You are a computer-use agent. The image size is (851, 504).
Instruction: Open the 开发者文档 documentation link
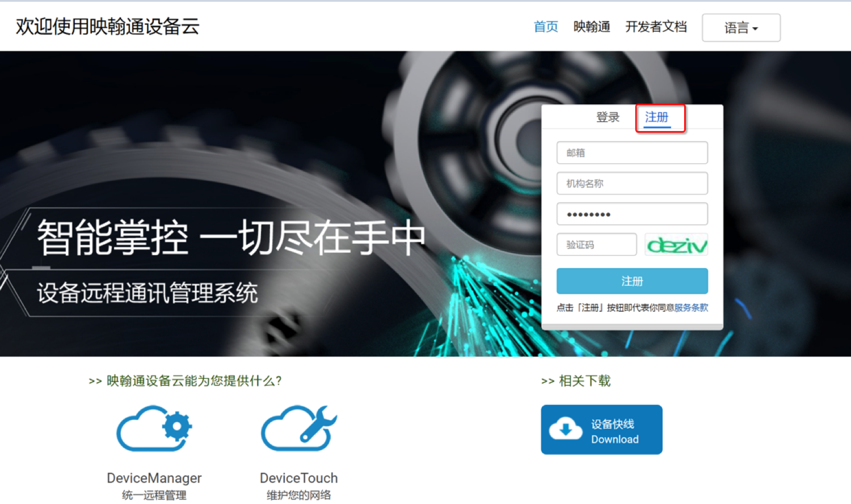pos(656,27)
